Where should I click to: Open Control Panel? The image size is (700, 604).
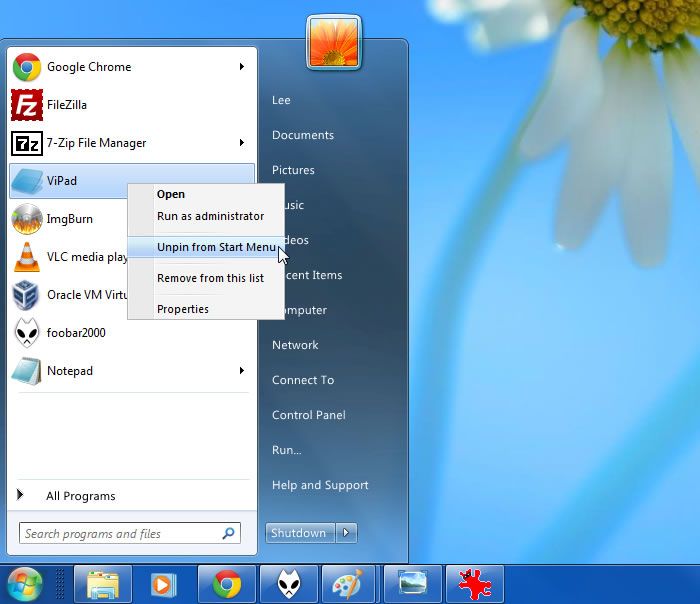(308, 415)
